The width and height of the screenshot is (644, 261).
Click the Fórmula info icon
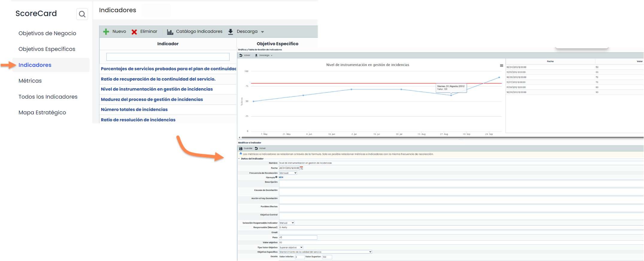pyautogui.click(x=276, y=177)
